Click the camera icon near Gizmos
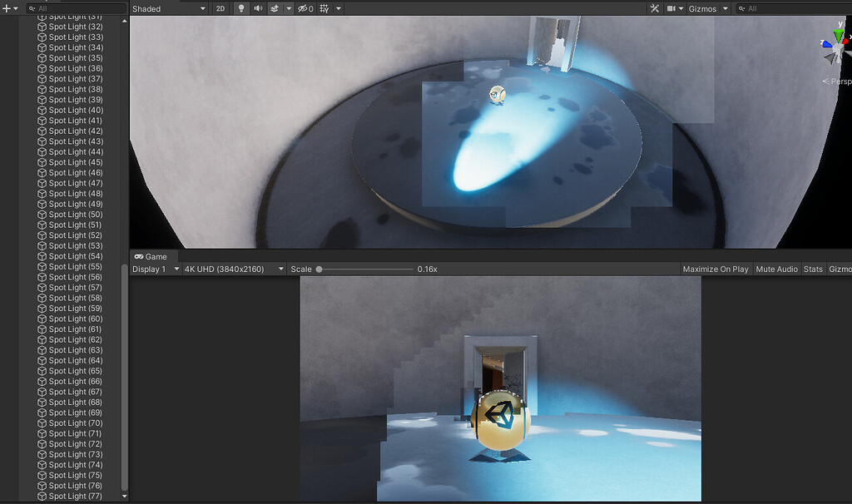The image size is (852, 504). coord(671,8)
